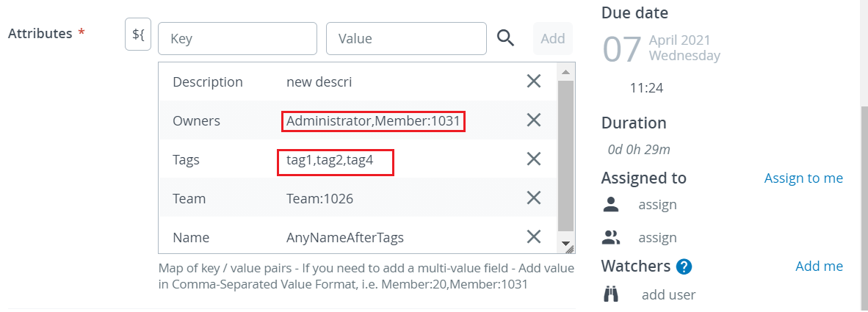Select the 'new descri' value
This screenshot has width=868, height=312.
coord(319,82)
